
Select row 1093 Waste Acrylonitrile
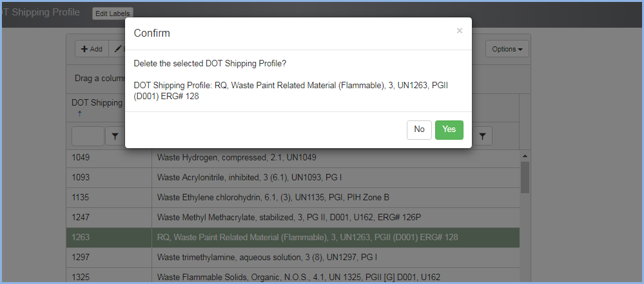coord(293,178)
